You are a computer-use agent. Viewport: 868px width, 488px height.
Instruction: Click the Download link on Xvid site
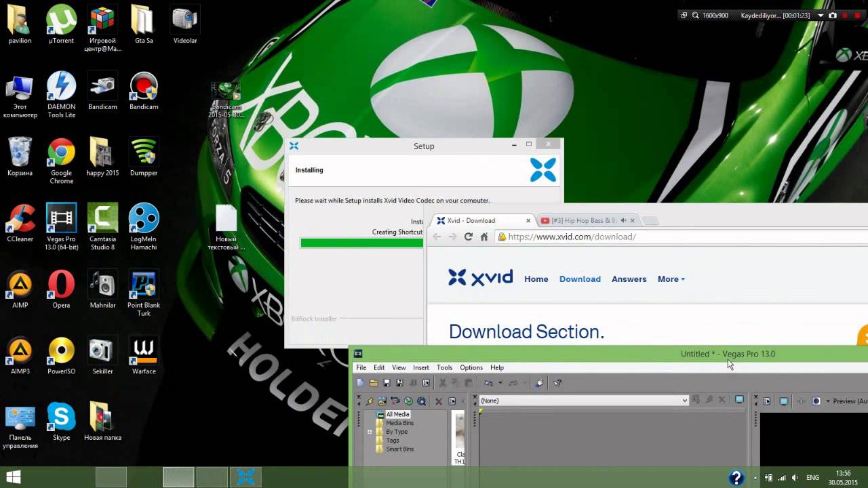pos(580,279)
